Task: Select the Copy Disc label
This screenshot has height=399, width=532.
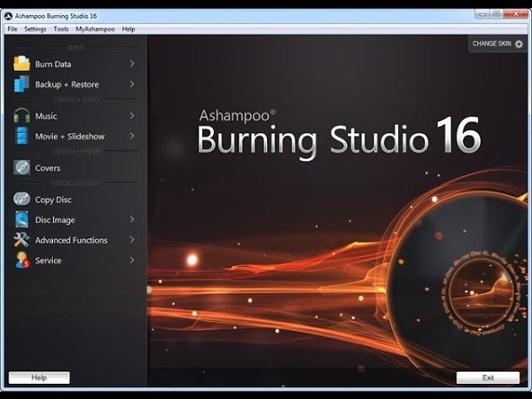Action: [53, 199]
